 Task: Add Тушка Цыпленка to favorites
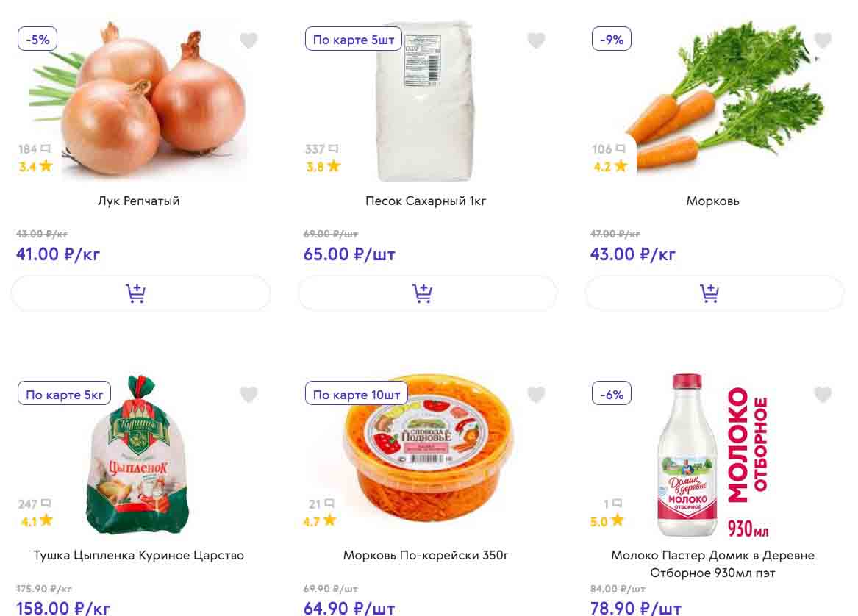(x=249, y=395)
